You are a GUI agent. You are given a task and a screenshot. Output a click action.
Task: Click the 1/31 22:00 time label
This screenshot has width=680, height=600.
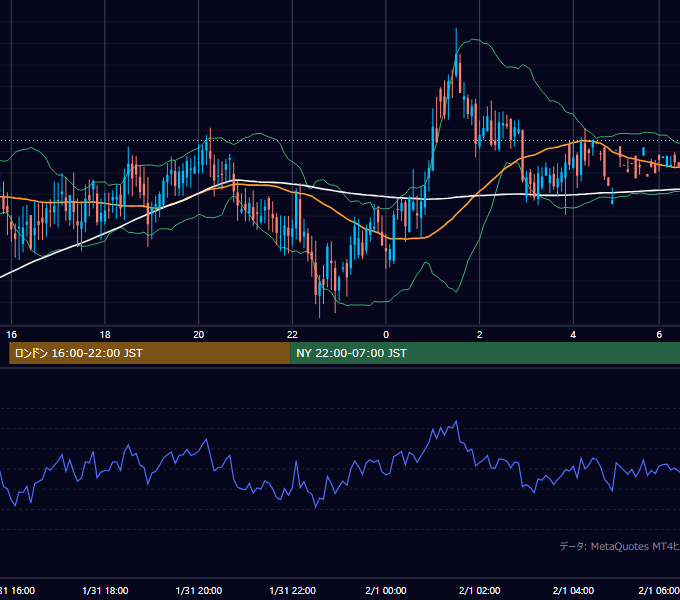pos(292,590)
